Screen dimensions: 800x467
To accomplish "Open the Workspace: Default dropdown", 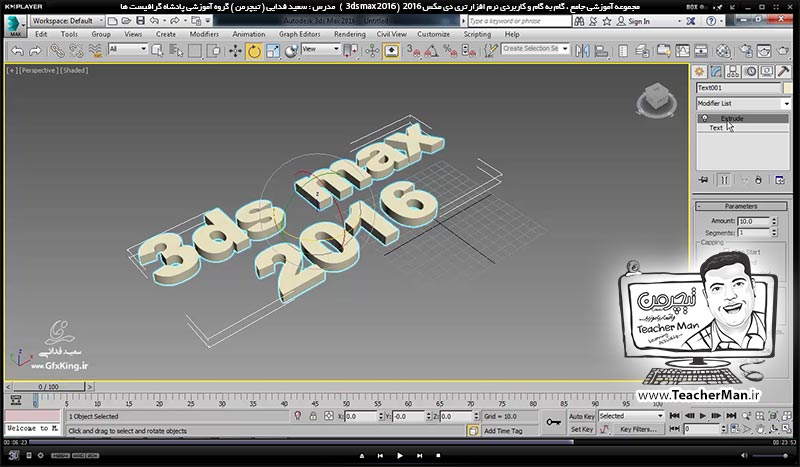I will coord(67,21).
